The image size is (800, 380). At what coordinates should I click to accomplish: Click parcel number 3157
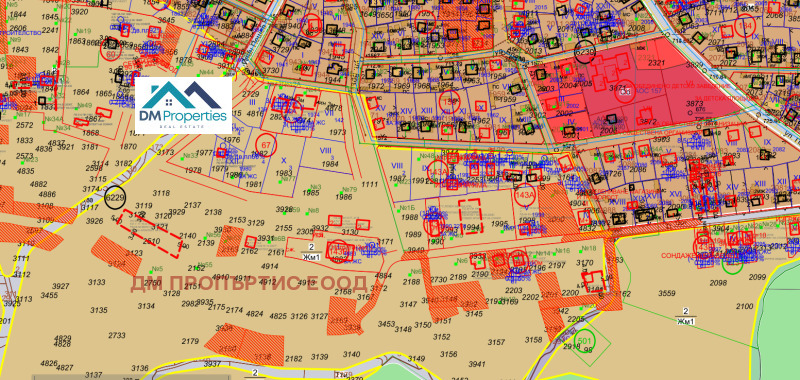pyautogui.click(x=496, y=342)
